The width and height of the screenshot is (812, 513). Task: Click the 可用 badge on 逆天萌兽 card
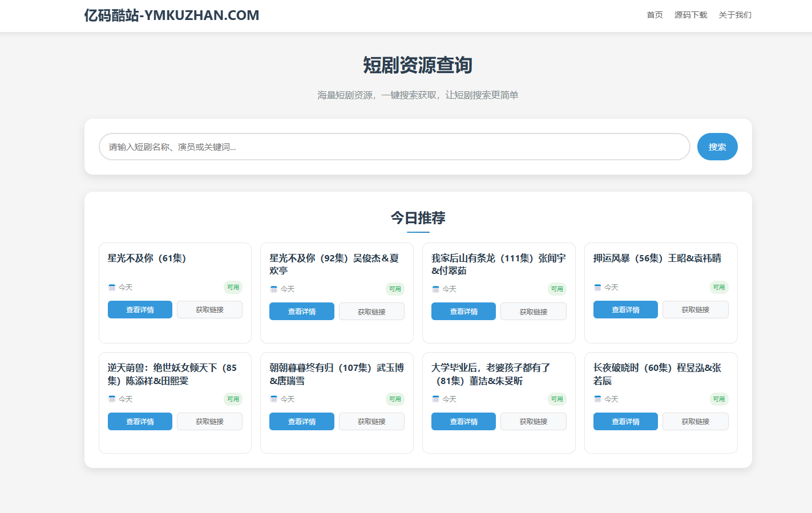(233, 399)
